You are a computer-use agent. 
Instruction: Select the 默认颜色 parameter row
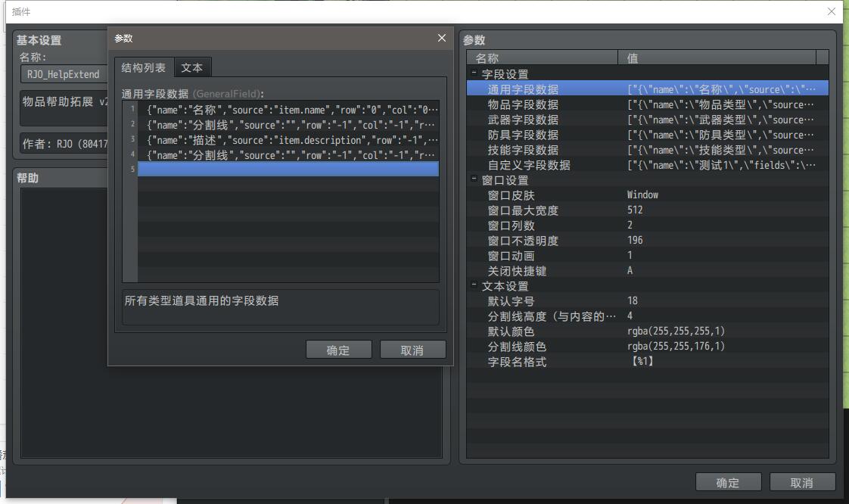(x=648, y=331)
